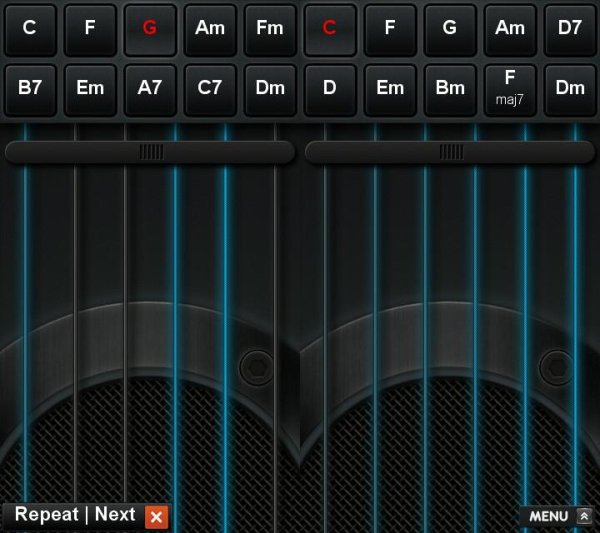600x533 pixels.
Task: Tap the F chord on right guitar
Action: (390, 29)
